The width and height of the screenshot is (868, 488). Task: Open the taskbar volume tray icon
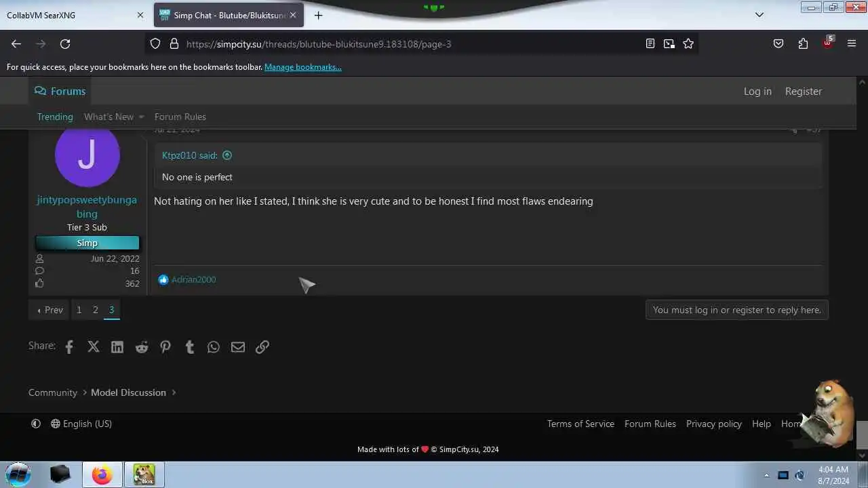coord(800,475)
